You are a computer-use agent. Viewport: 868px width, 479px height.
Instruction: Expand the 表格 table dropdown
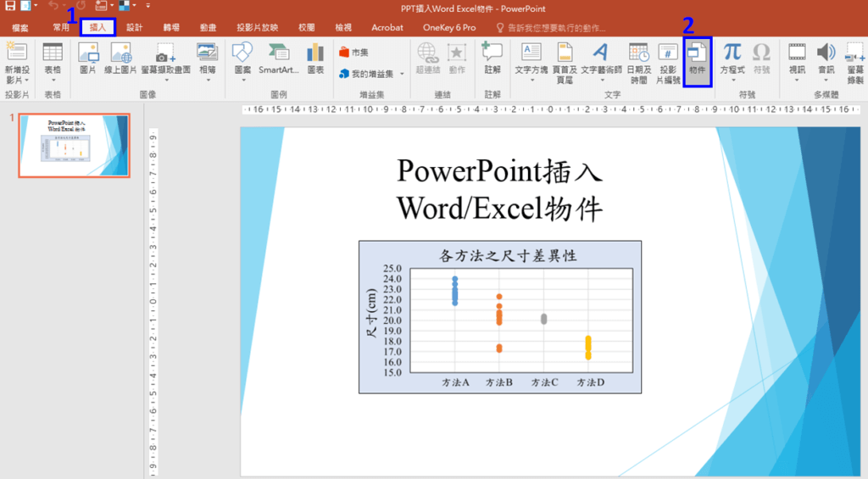[53, 79]
